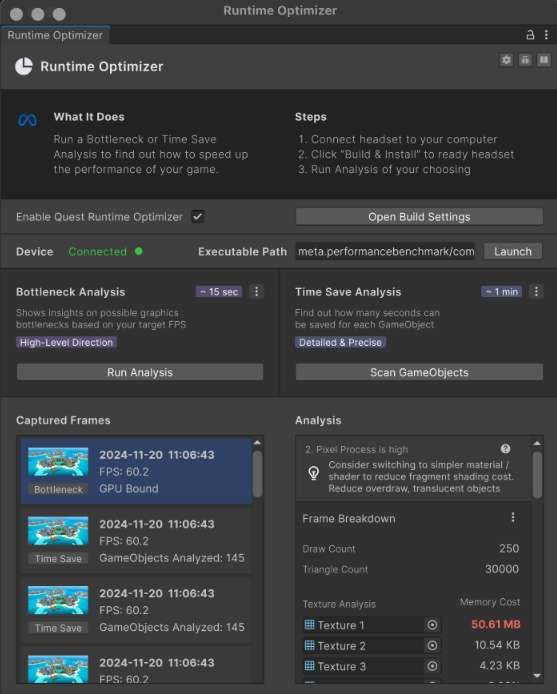Image resolution: width=557 pixels, height=694 pixels.
Task: Click the '~ 15 sec' duration tag
Action: click(219, 292)
